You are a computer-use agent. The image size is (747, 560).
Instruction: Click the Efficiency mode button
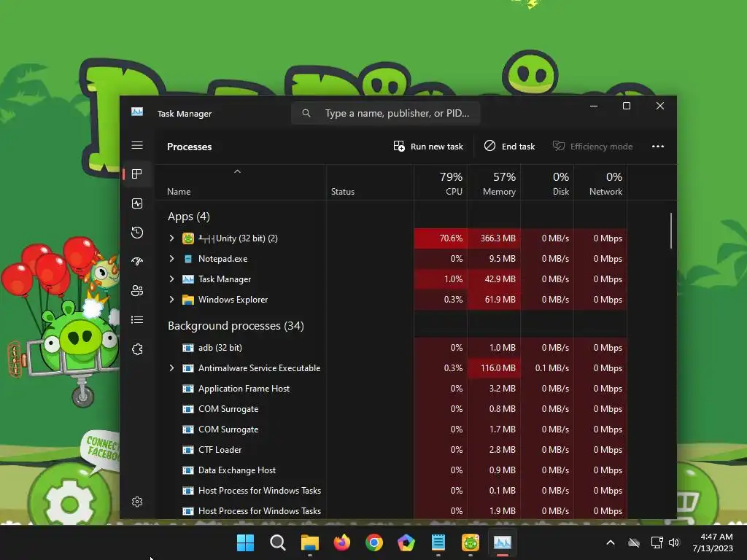(592, 146)
